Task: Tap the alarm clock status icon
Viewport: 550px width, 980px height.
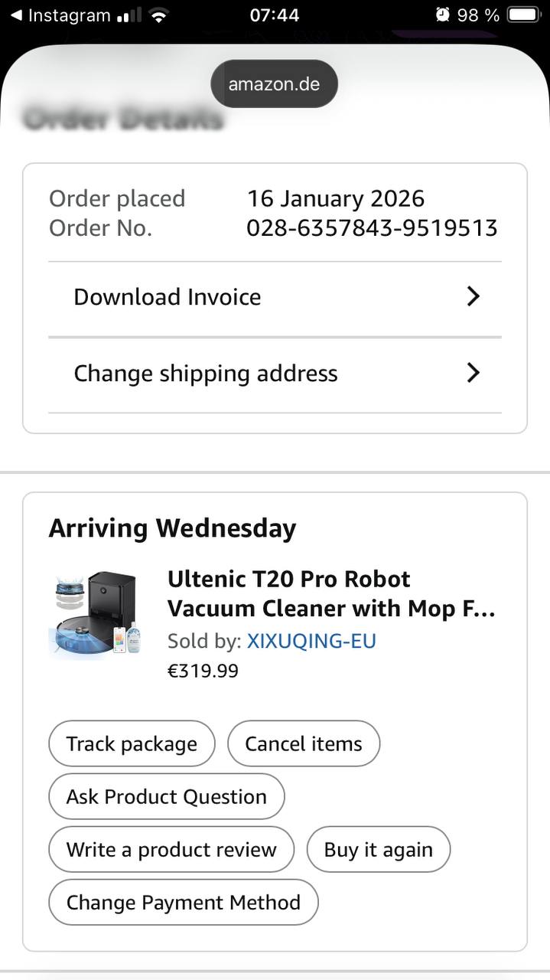Action: click(x=442, y=15)
